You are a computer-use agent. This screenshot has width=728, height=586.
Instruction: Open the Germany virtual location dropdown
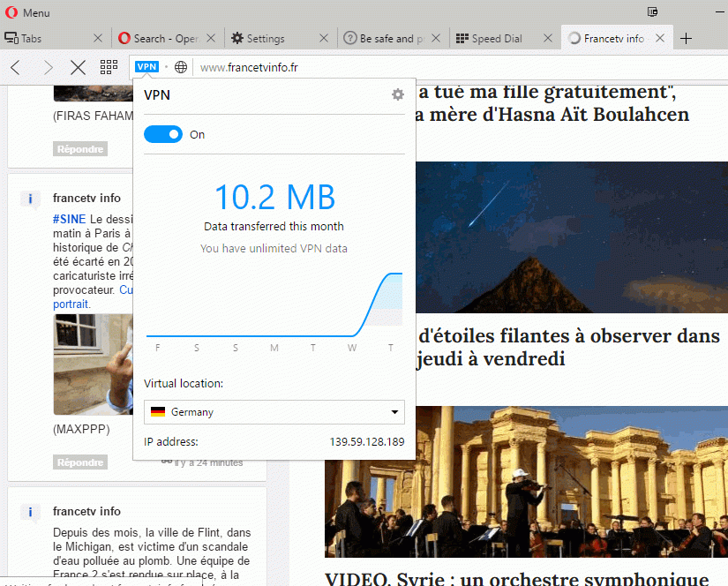[395, 412]
